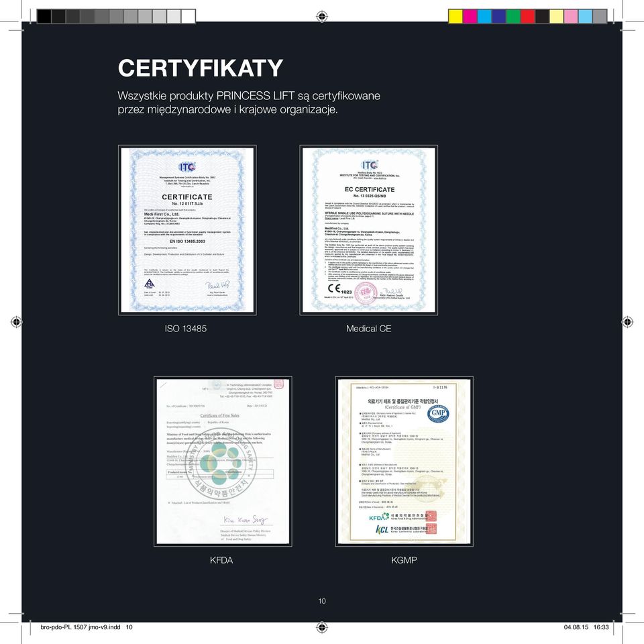Click the ISO 13485 certificate image
This screenshot has height=644, width=644.
(187, 230)
